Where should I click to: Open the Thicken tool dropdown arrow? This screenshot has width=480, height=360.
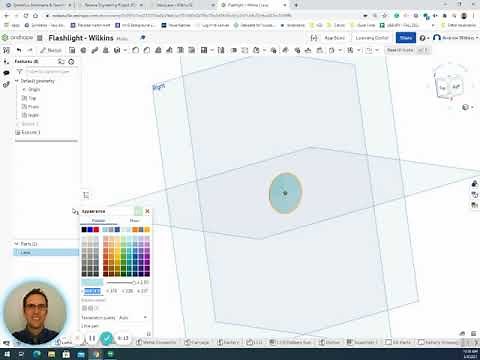point(125,50)
